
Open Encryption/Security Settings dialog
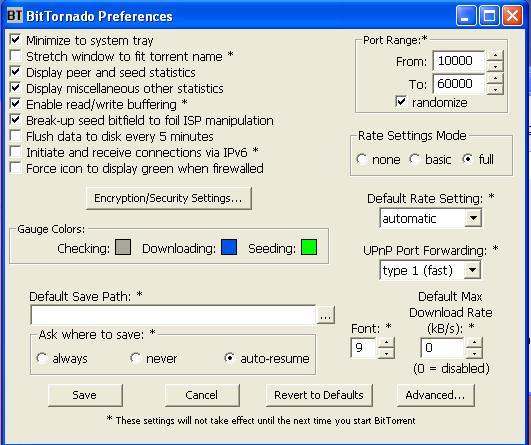coord(169,198)
